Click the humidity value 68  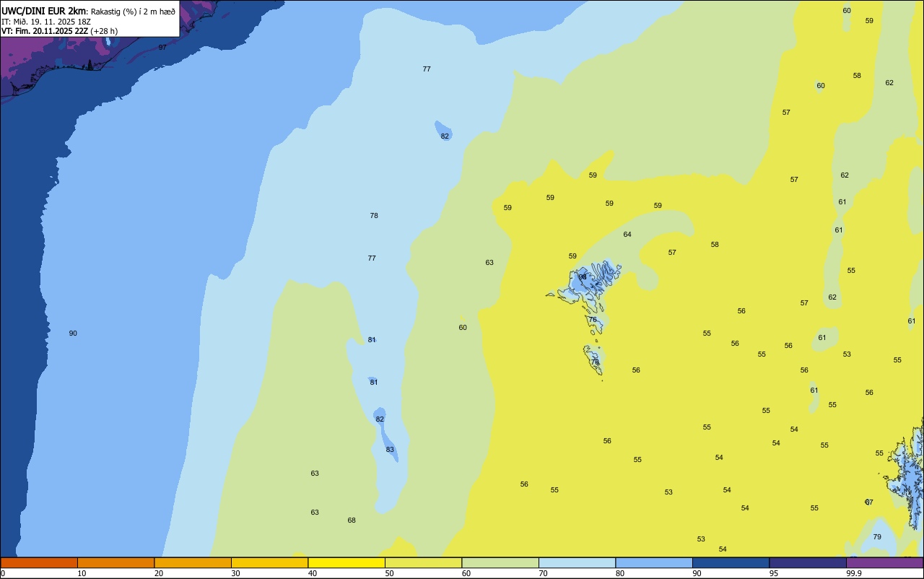click(352, 520)
